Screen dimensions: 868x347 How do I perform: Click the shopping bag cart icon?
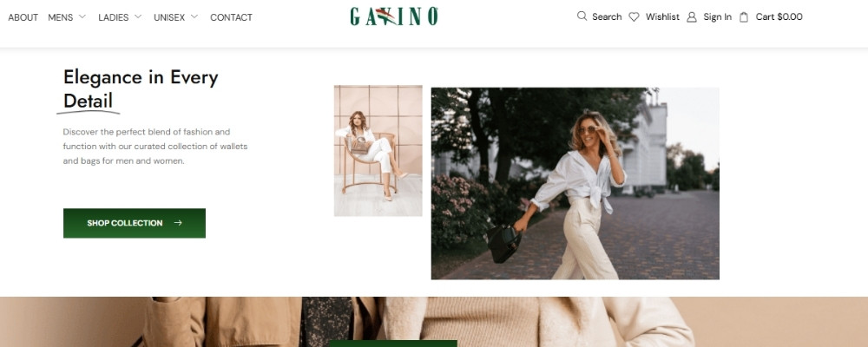[744, 17]
